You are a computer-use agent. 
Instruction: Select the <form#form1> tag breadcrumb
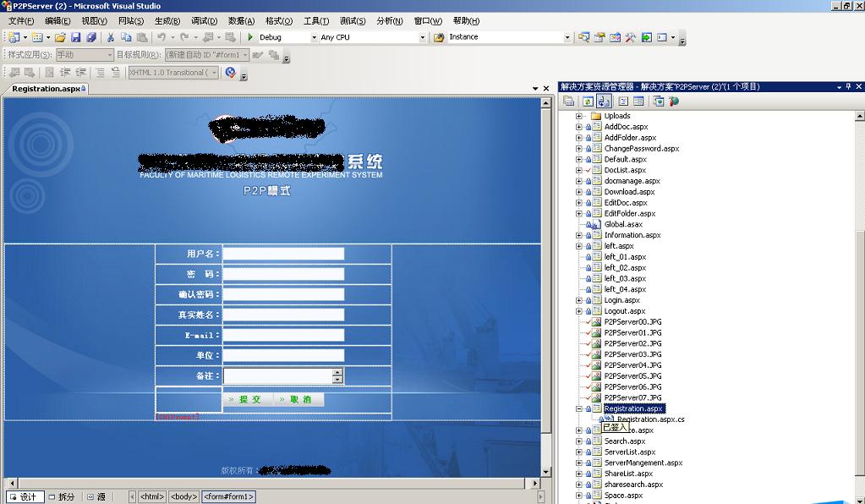(229, 496)
